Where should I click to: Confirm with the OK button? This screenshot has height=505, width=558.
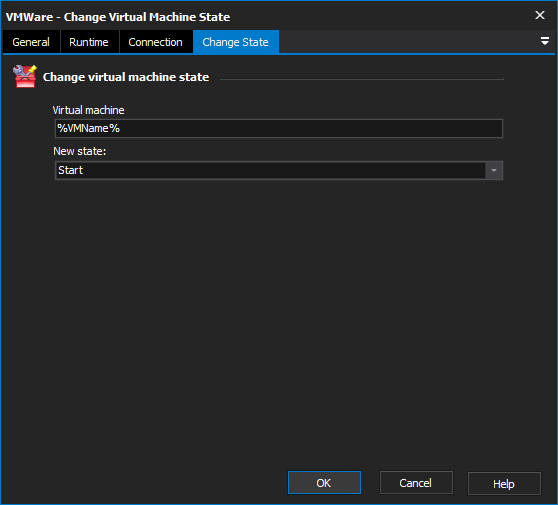coord(324,483)
